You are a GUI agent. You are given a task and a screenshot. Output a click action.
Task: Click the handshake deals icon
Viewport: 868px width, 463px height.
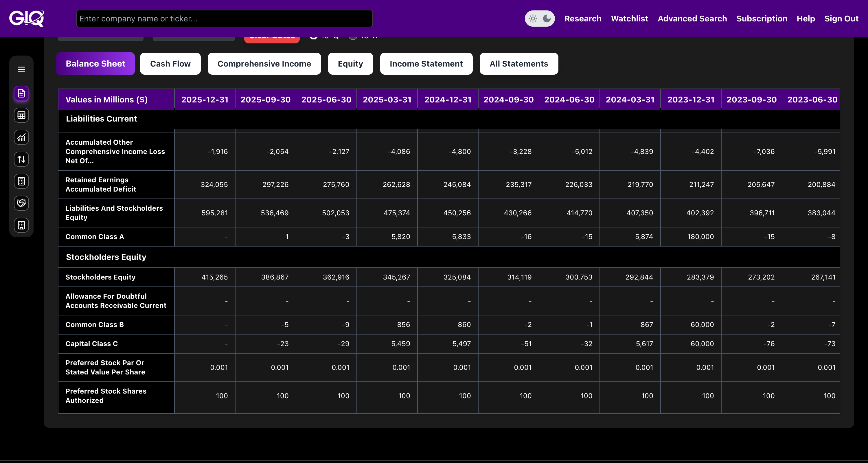click(21, 203)
